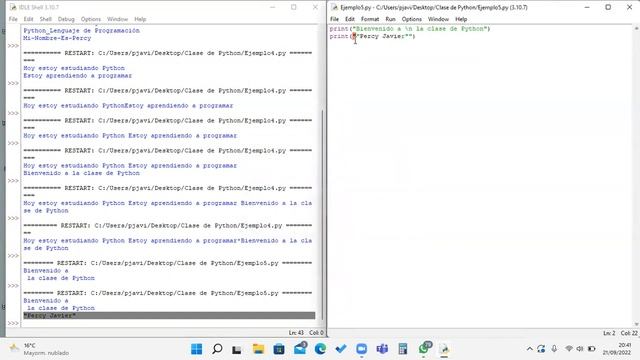Viewport: 640px width, 360px height.
Task: Click editor status "Col: 22" indicator
Action: [x=629, y=333]
